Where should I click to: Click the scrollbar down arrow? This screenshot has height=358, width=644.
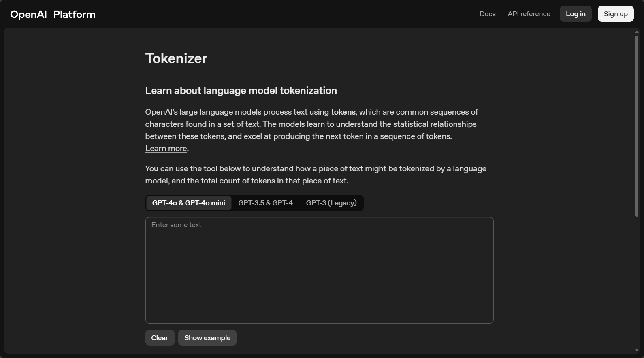(x=637, y=350)
